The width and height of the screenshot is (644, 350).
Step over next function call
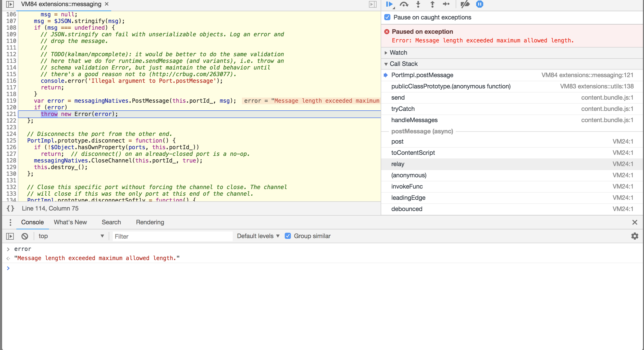tap(404, 4)
